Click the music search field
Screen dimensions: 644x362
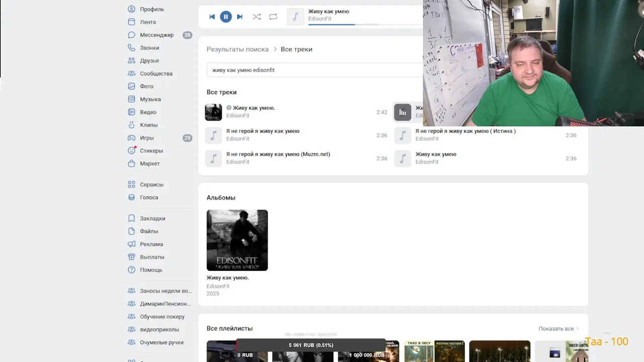[315, 70]
